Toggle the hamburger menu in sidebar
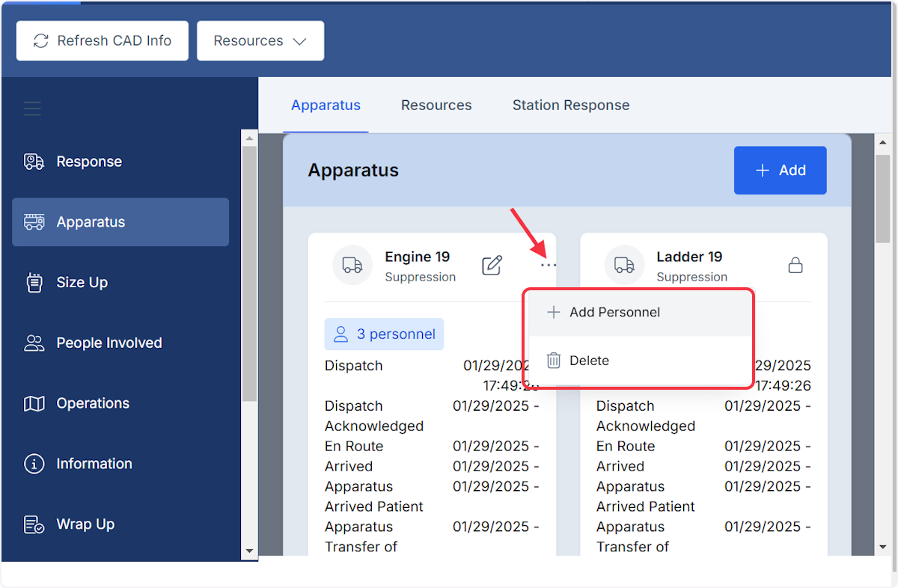This screenshot has width=898, height=588. point(32,109)
